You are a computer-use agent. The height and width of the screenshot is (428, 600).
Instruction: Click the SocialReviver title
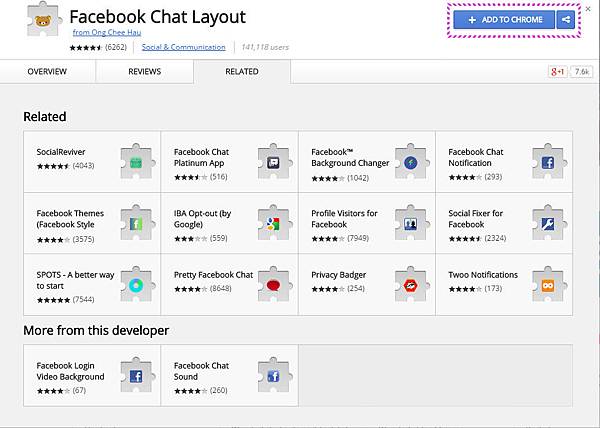61,152
